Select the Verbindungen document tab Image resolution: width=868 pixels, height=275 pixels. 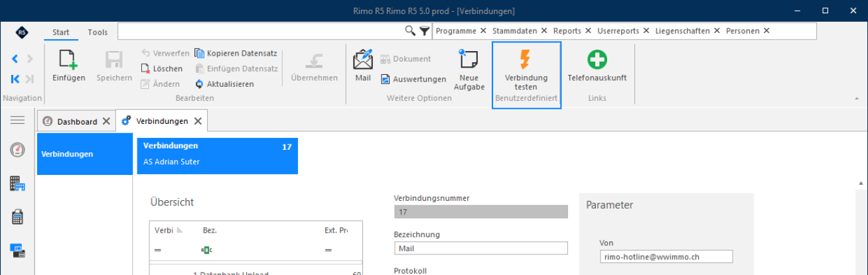click(x=162, y=121)
